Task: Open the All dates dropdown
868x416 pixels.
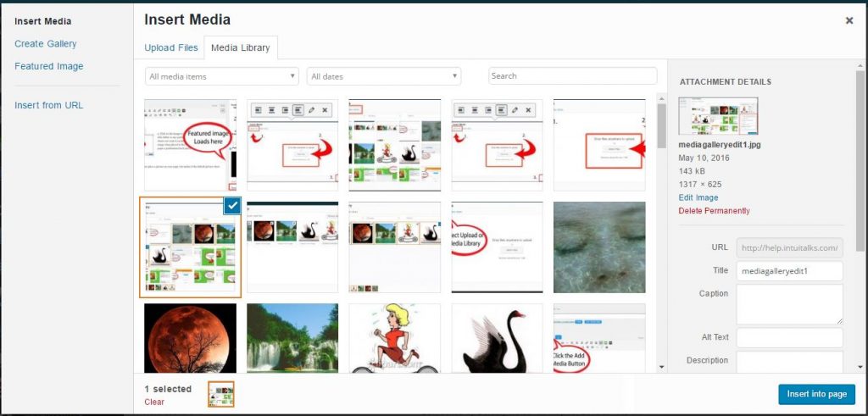Action: (x=384, y=76)
